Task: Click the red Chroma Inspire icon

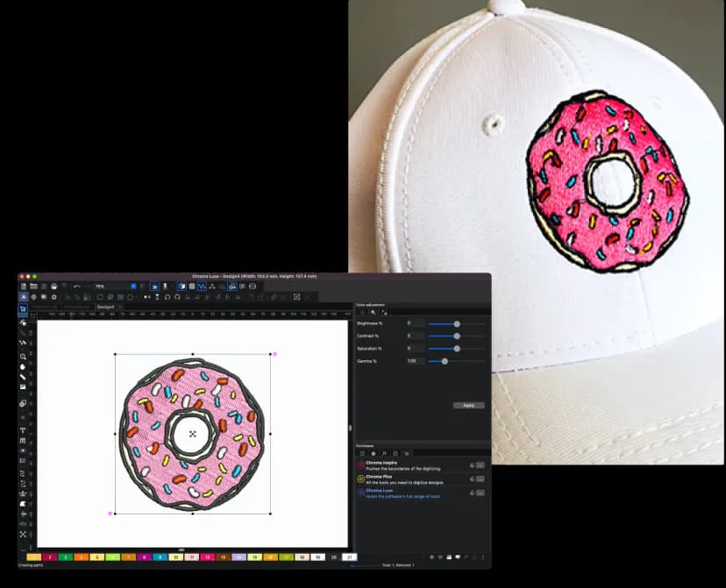Action: 360,465
